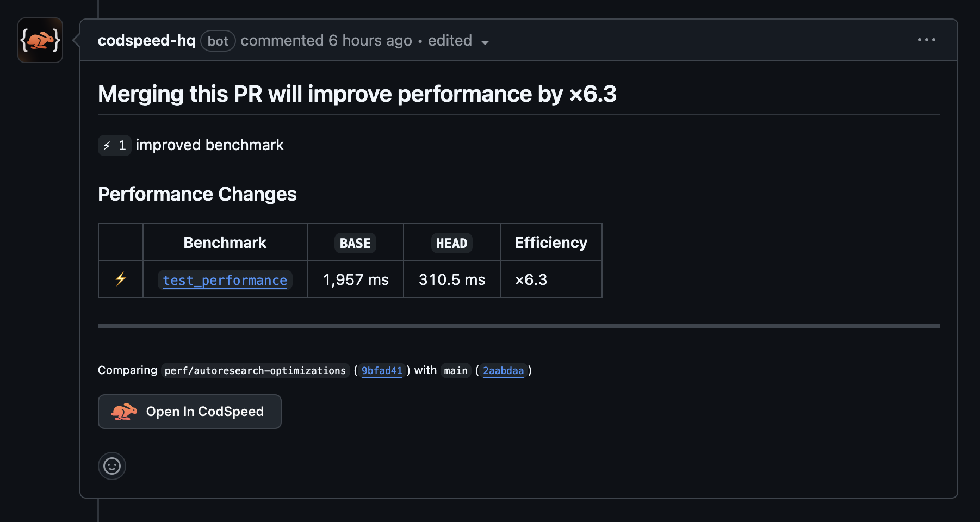Click the main branch label

click(x=456, y=371)
